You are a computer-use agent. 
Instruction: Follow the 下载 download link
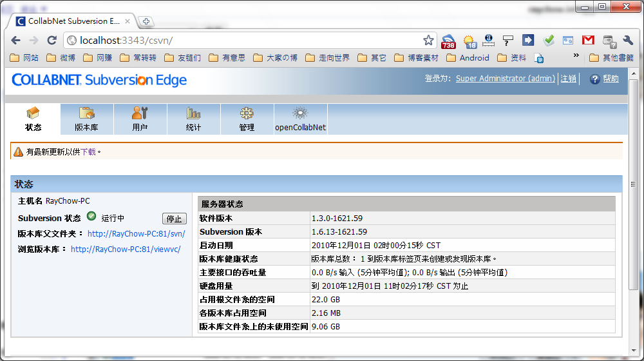coord(88,151)
